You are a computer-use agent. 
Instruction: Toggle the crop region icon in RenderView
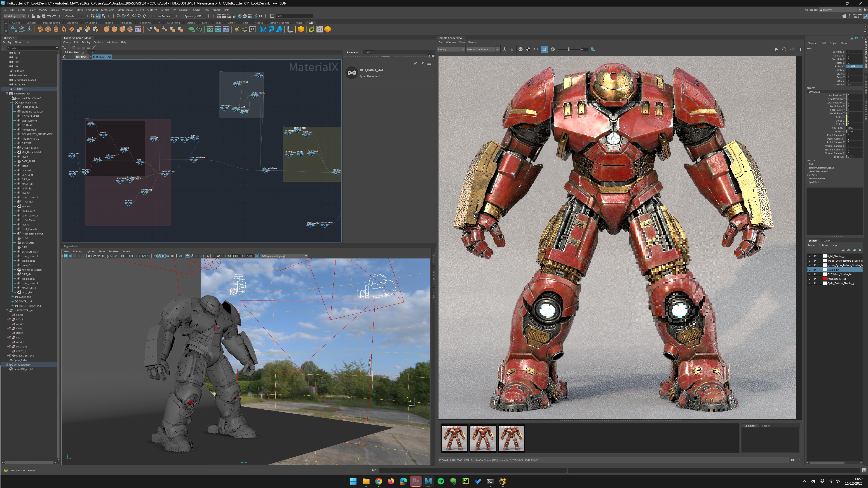pyautogui.click(x=544, y=49)
